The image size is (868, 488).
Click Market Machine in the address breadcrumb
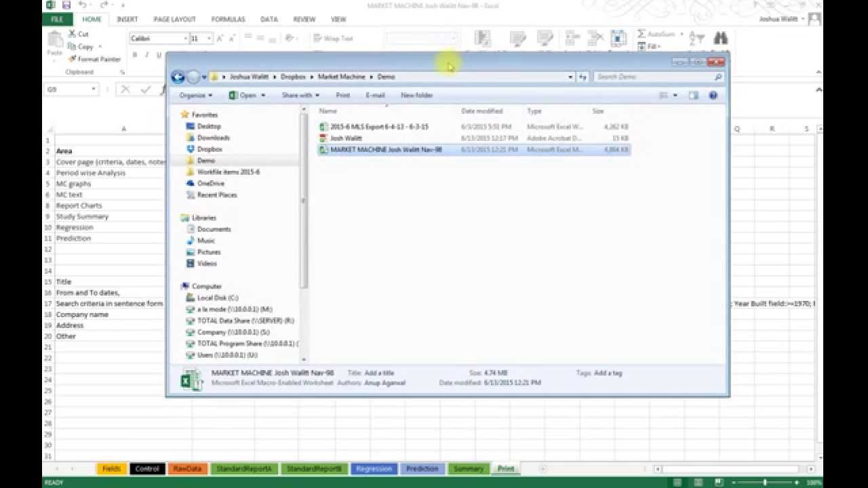click(x=342, y=77)
